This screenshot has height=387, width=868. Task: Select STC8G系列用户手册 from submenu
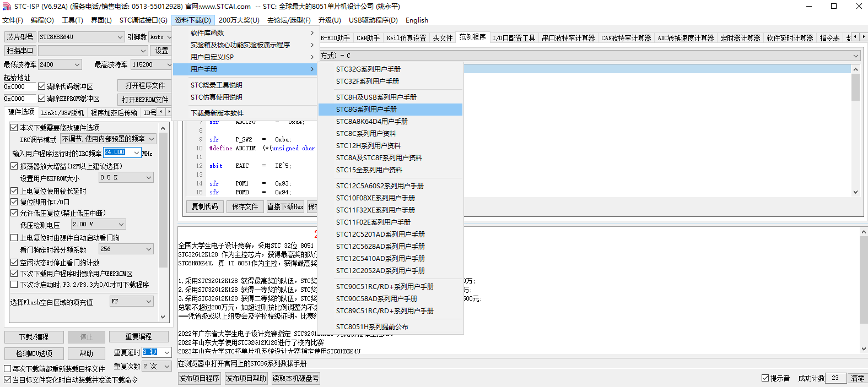(390, 110)
